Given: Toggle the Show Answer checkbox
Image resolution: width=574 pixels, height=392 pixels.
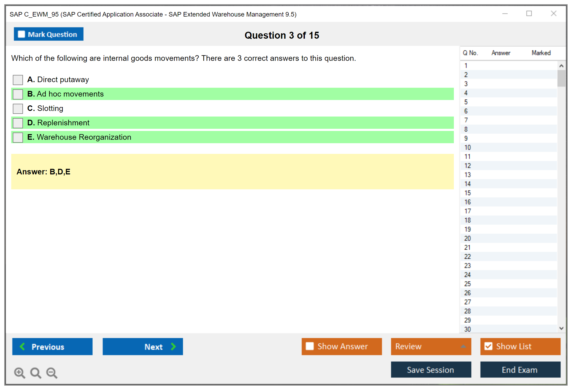Looking at the screenshot, I should [310, 346].
